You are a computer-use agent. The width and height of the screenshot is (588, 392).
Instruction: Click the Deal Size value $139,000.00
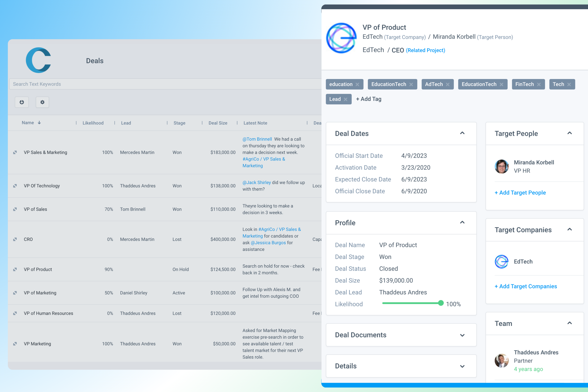point(396,280)
